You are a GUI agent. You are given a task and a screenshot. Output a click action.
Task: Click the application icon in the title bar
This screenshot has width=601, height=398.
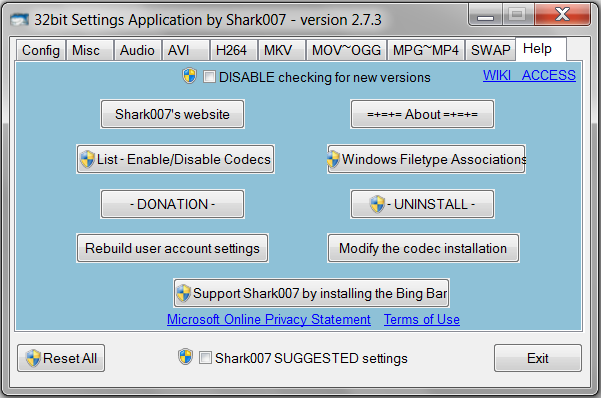tap(20, 20)
